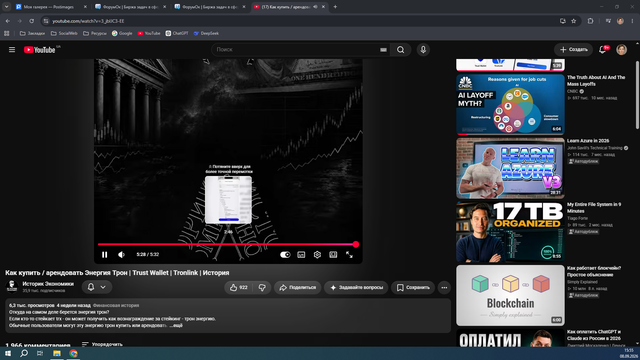Click the red progress bar scrubber
640x360 pixels.
356,244
